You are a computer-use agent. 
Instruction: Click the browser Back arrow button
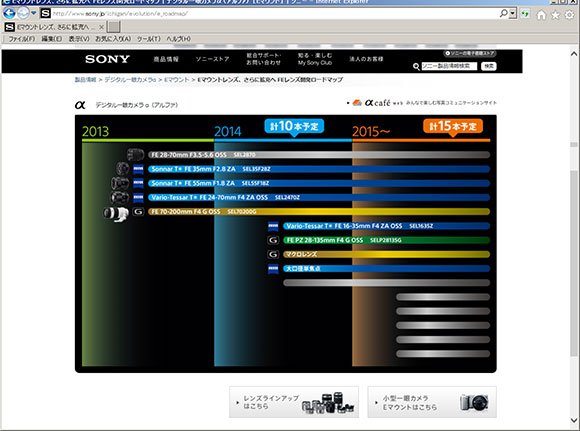(9, 13)
